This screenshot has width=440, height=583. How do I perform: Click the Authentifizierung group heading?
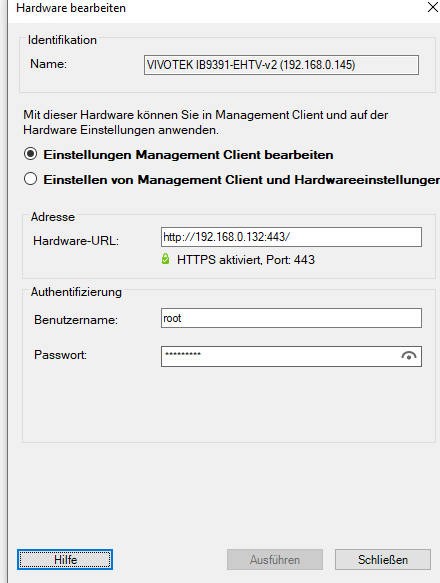click(x=76, y=292)
